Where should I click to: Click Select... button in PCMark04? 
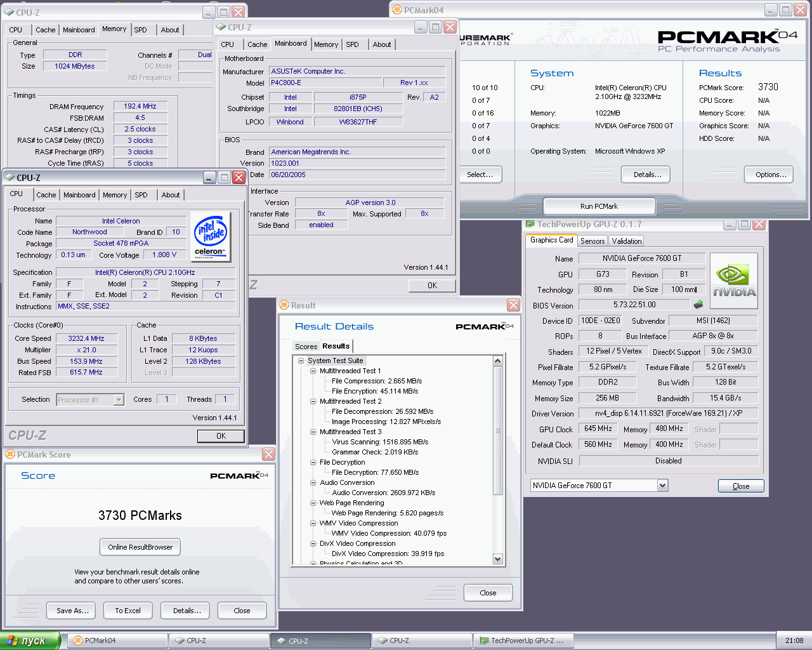click(480, 175)
